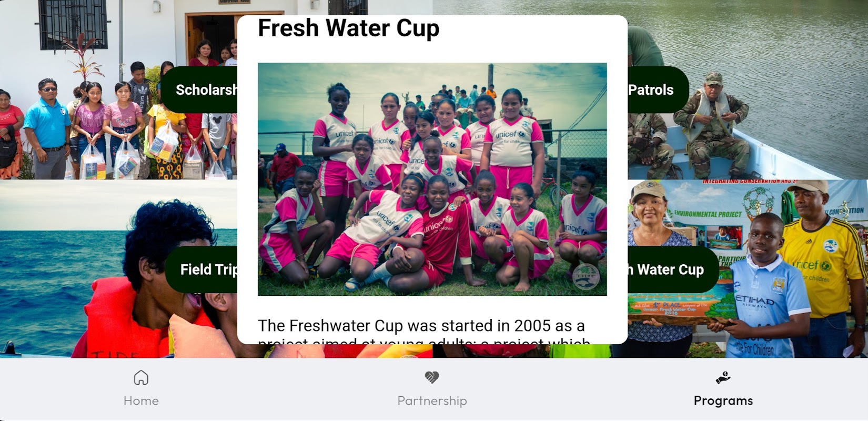Tap the Partnership handshake heart icon
This screenshot has height=421, width=868.
click(432, 377)
